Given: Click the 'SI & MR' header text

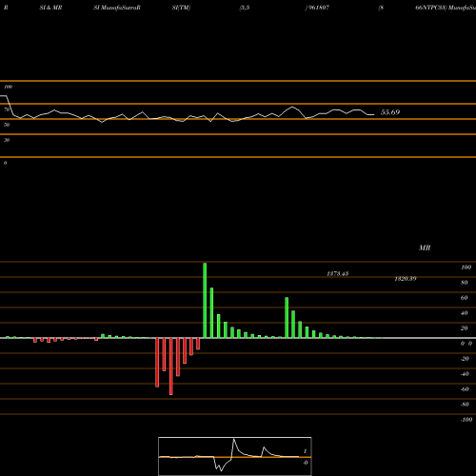Looking at the screenshot, I should [50, 8].
